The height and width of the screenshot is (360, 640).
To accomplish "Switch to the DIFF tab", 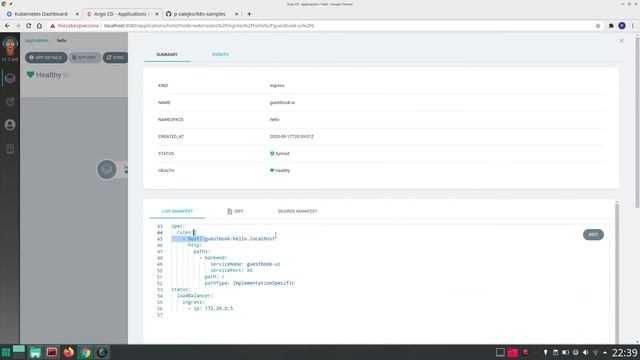I will point(235,211).
